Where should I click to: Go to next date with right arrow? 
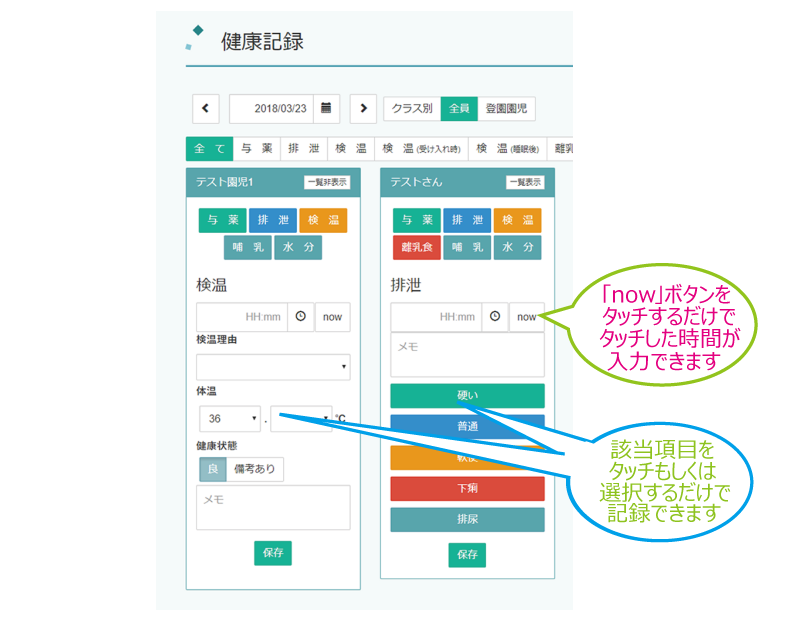pos(363,108)
